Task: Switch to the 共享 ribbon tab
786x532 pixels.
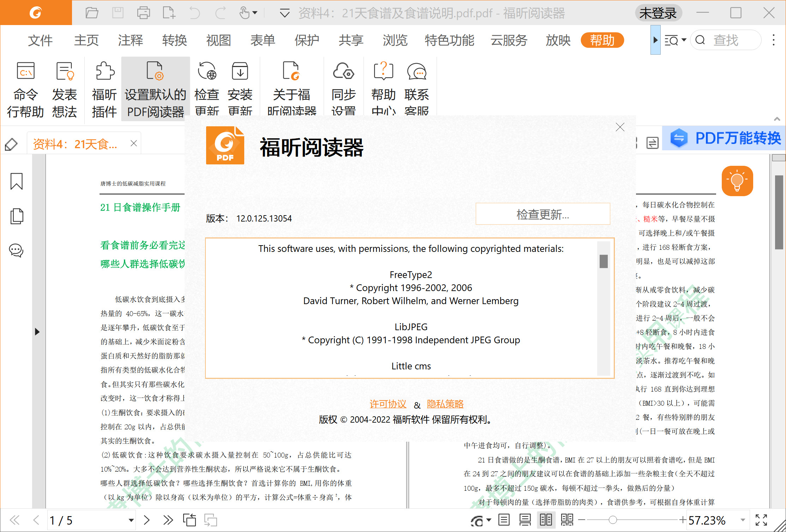Action: tap(351, 40)
